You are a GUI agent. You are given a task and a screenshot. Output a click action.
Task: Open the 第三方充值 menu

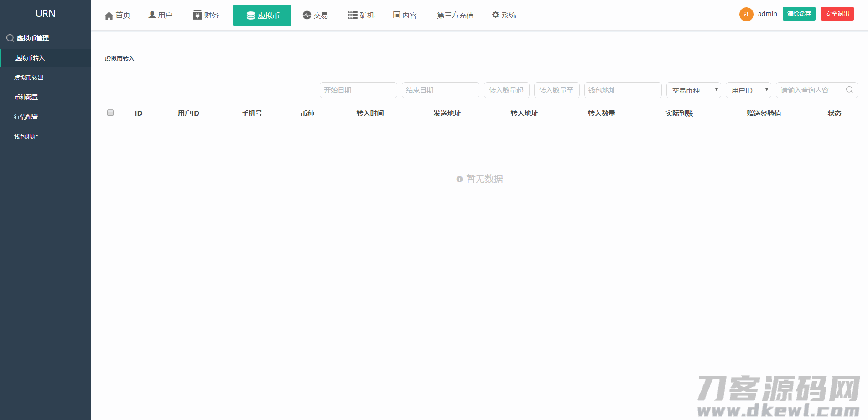coord(455,16)
